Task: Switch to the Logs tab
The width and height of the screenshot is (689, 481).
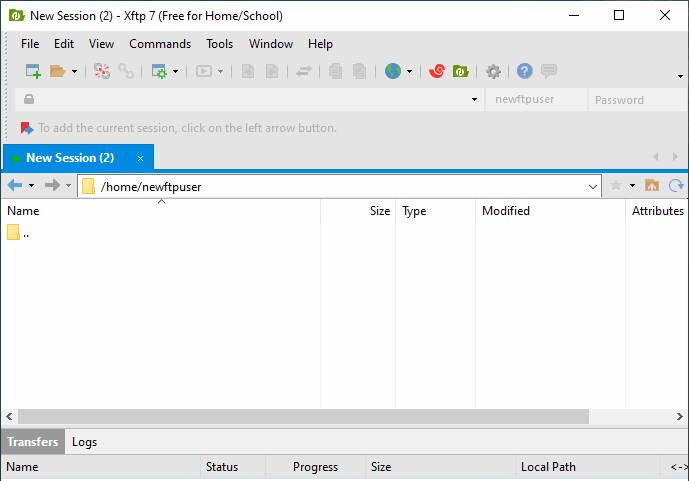Action: coord(84,442)
